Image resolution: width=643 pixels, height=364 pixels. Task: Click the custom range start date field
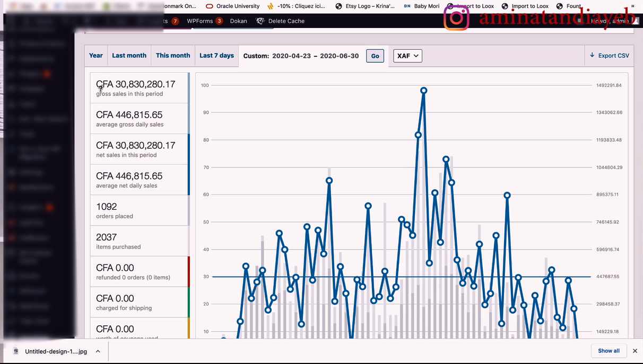pyautogui.click(x=291, y=56)
